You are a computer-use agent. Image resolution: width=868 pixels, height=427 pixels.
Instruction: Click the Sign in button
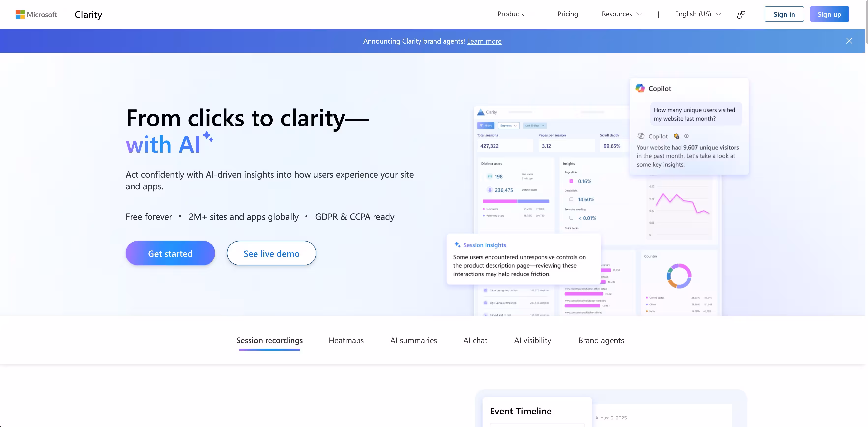click(784, 14)
